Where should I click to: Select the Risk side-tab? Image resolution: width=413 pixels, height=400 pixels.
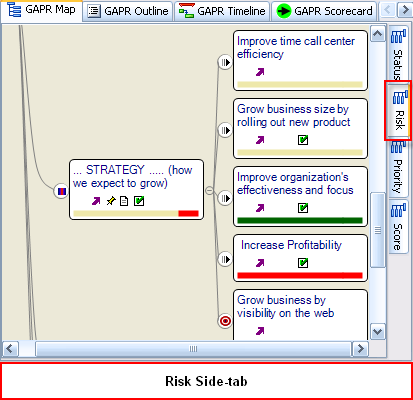click(x=399, y=110)
